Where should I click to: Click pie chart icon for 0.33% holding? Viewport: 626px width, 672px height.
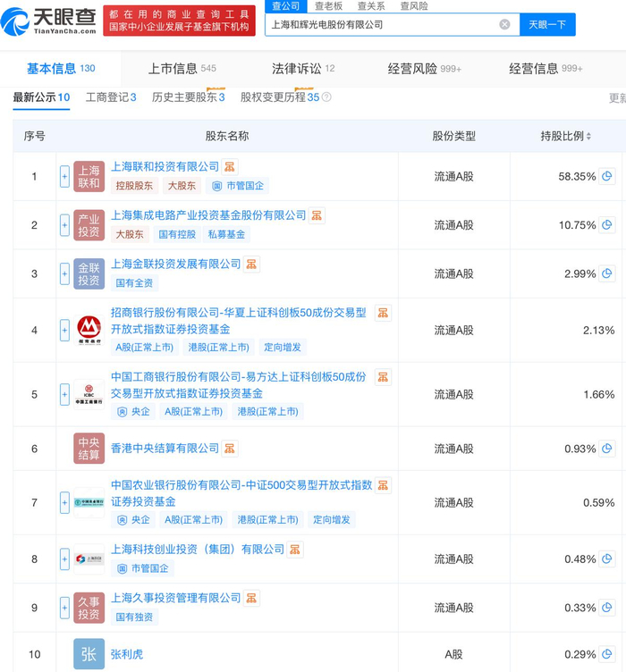[607, 608]
